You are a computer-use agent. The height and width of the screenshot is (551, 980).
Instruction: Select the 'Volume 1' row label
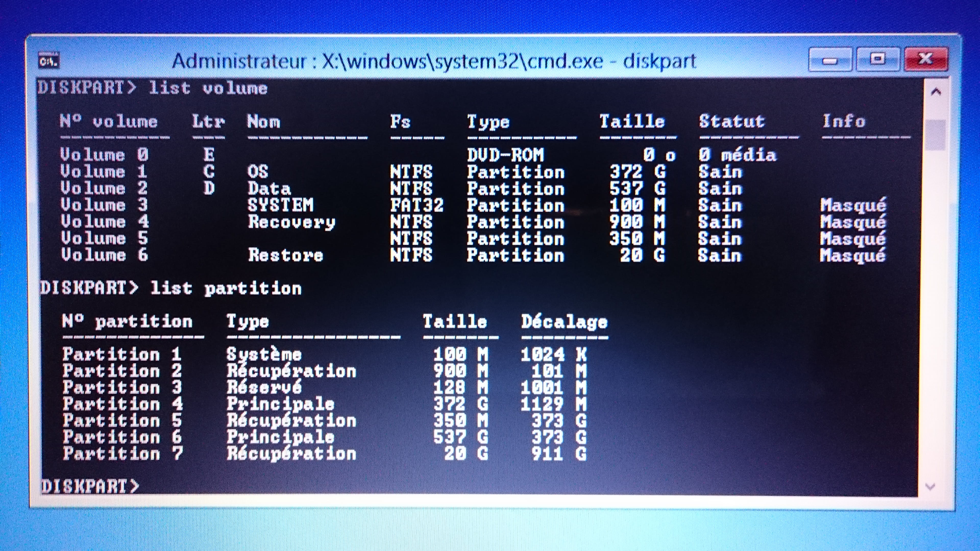tap(104, 171)
